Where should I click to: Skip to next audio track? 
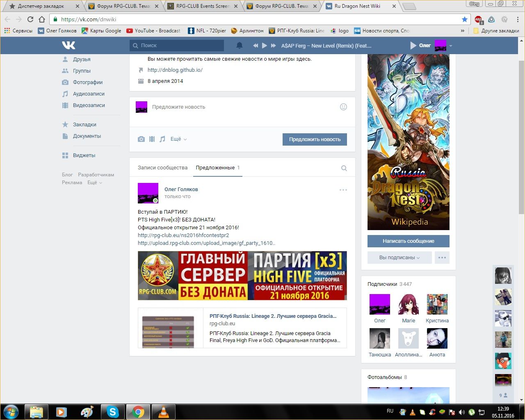click(x=274, y=46)
